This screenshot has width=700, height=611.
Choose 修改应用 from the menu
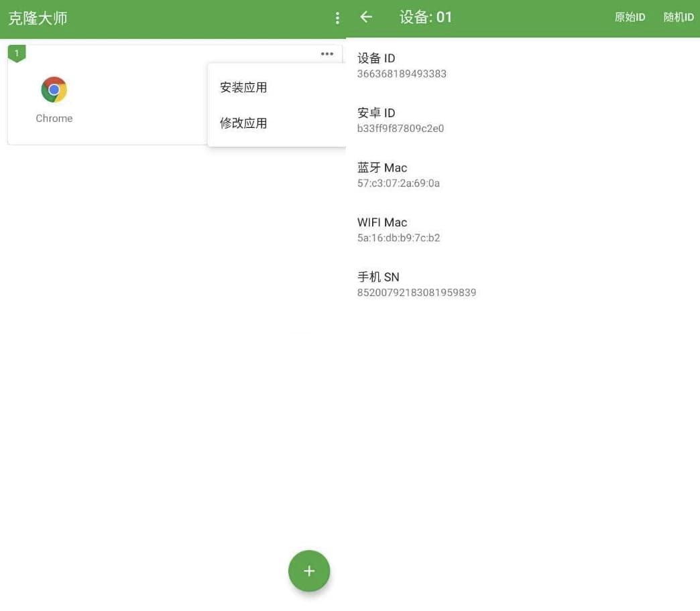coord(243,123)
